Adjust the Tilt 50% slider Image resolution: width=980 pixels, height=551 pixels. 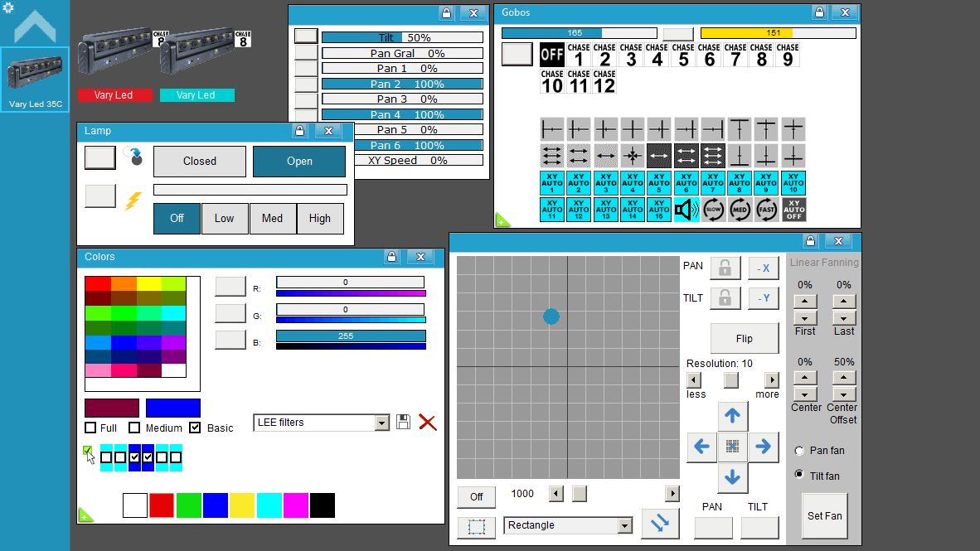pyautogui.click(x=402, y=37)
